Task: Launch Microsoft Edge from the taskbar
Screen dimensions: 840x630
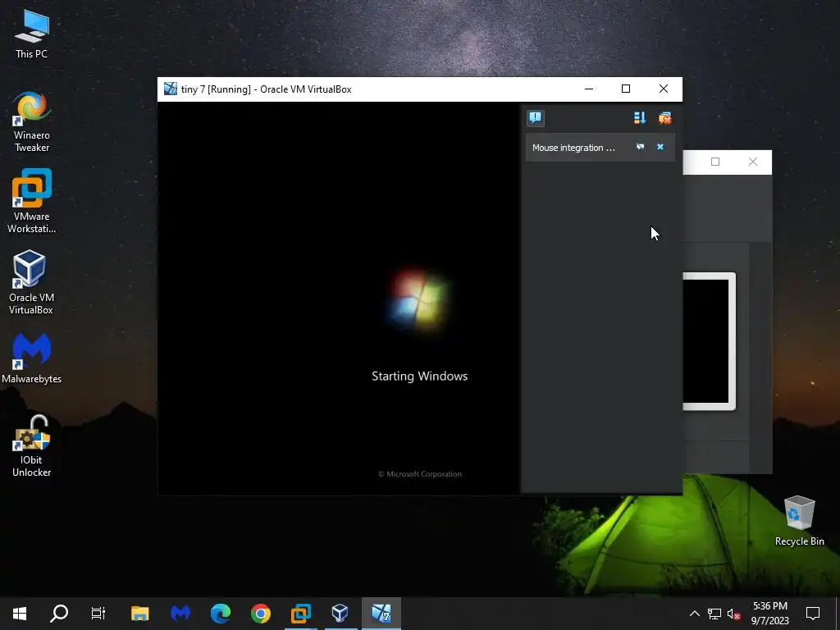Action: pos(220,614)
